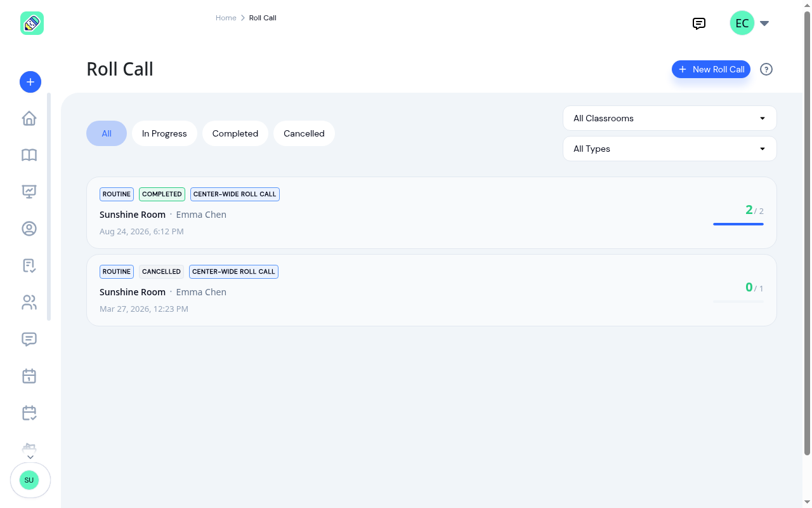
Task: Click the Roll Call page heading
Action: 120,69
